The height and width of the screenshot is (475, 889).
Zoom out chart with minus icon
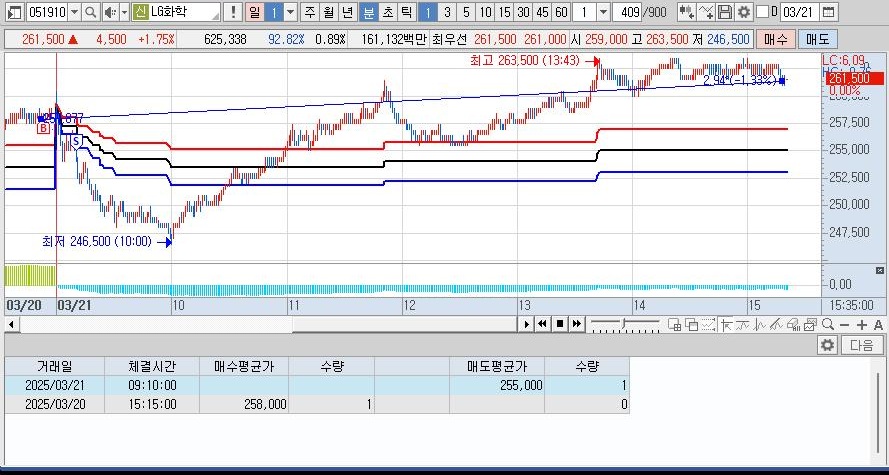tap(845, 325)
